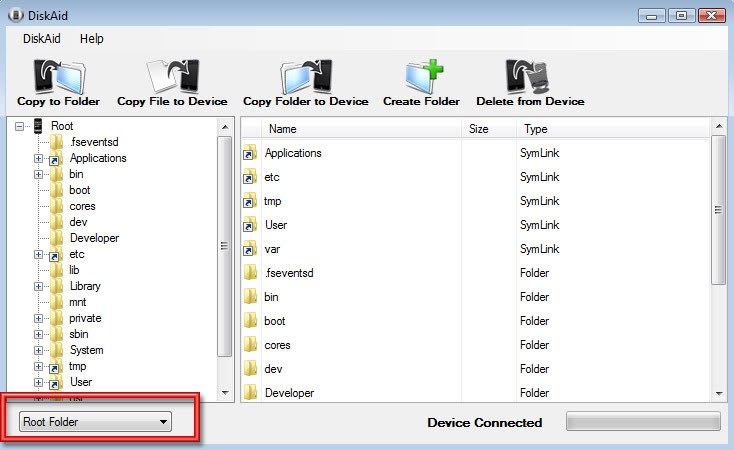Expand the private node in the tree
The height and width of the screenshot is (450, 734).
(x=38, y=318)
